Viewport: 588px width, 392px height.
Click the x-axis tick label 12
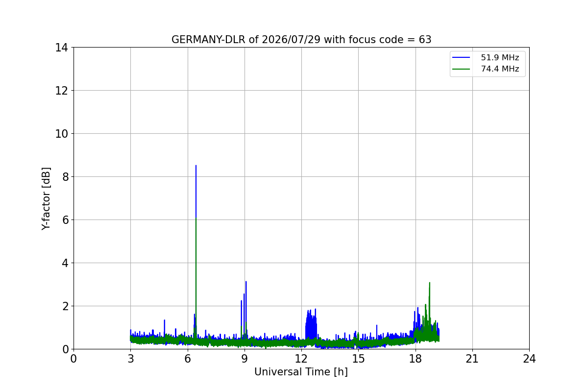pyautogui.click(x=301, y=359)
